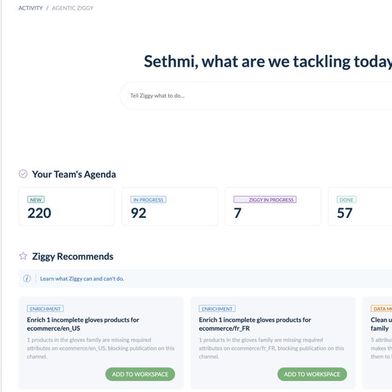Open the Ziggy In Progress 7 card

(x=273, y=207)
